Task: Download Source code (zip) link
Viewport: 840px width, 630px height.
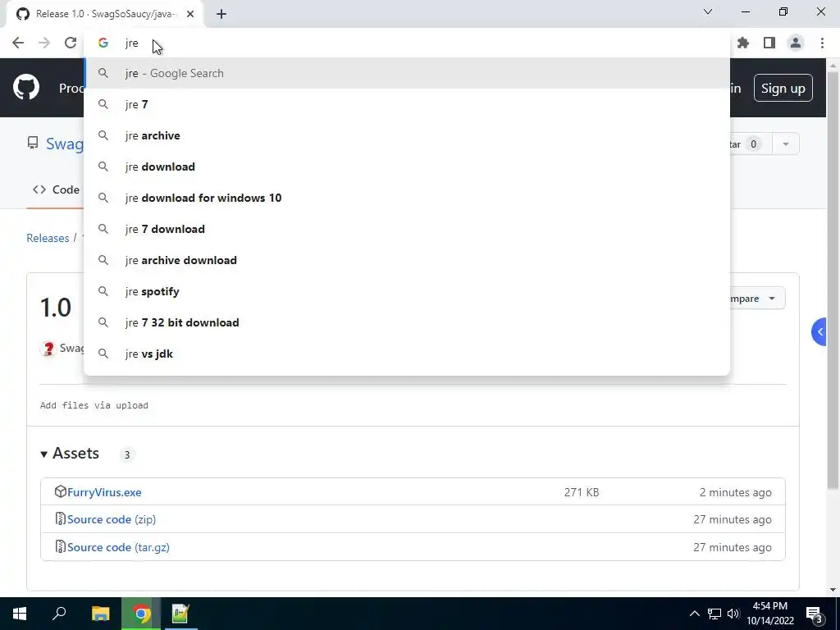Action: [112, 519]
